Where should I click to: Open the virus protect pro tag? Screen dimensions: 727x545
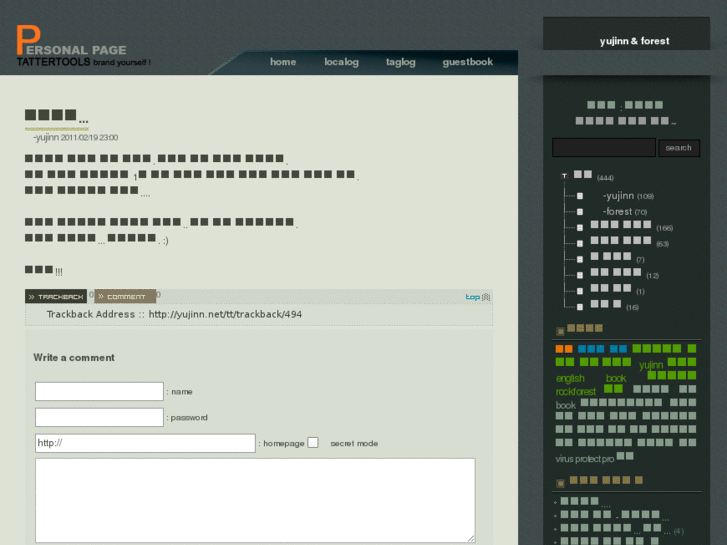[585, 459]
